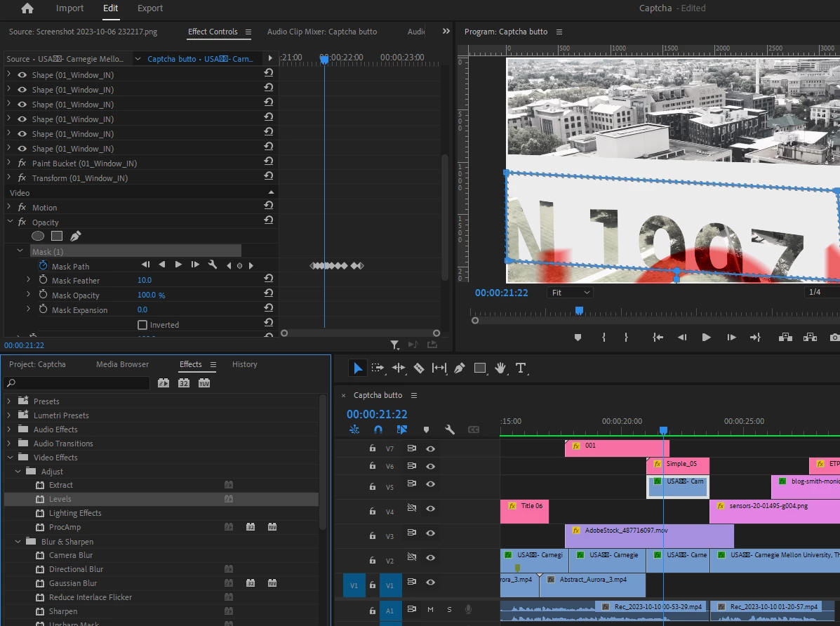Image resolution: width=840 pixels, height=626 pixels.
Task: Select the Selection tool arrow
Action: tap(357, 368)
